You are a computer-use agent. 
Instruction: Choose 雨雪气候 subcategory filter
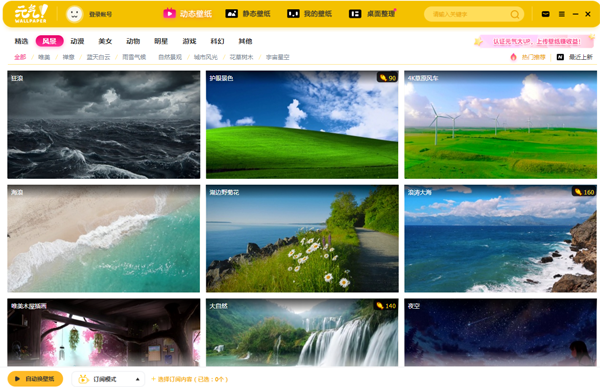(x=134, y=57)
